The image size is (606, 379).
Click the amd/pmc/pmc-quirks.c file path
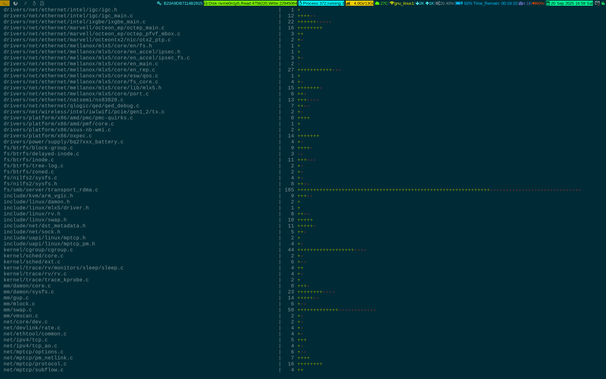pyautogui.click(x=68, y=117)
